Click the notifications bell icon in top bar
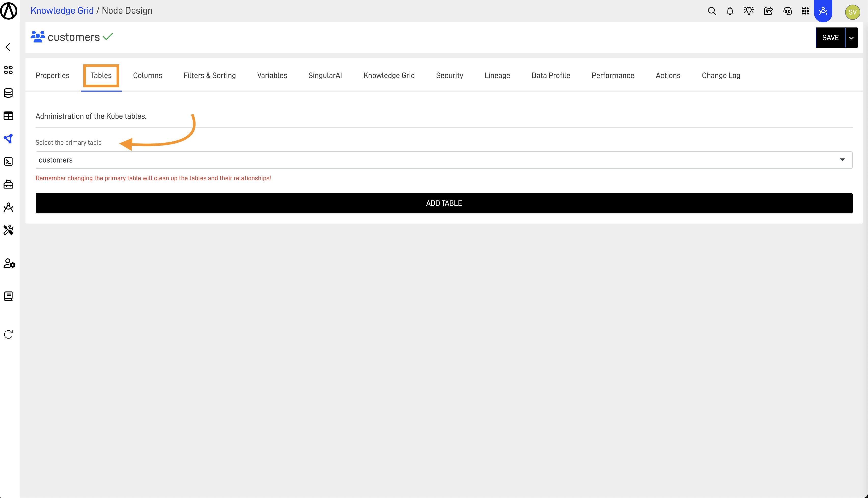The height and width of the screenshot is (498, 868). (x=730, y=11)
